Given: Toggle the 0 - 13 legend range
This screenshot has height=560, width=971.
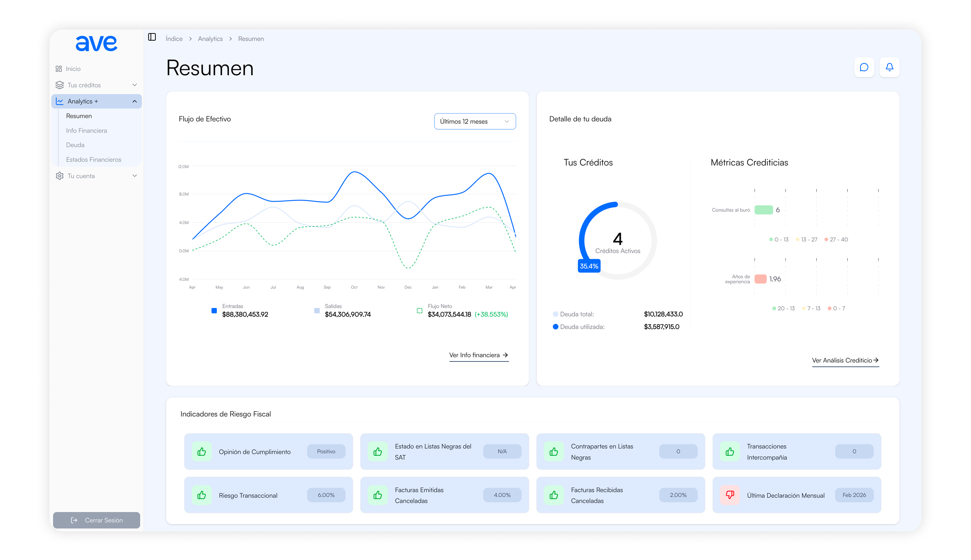Looking at the screenshot, I should 779,239.
